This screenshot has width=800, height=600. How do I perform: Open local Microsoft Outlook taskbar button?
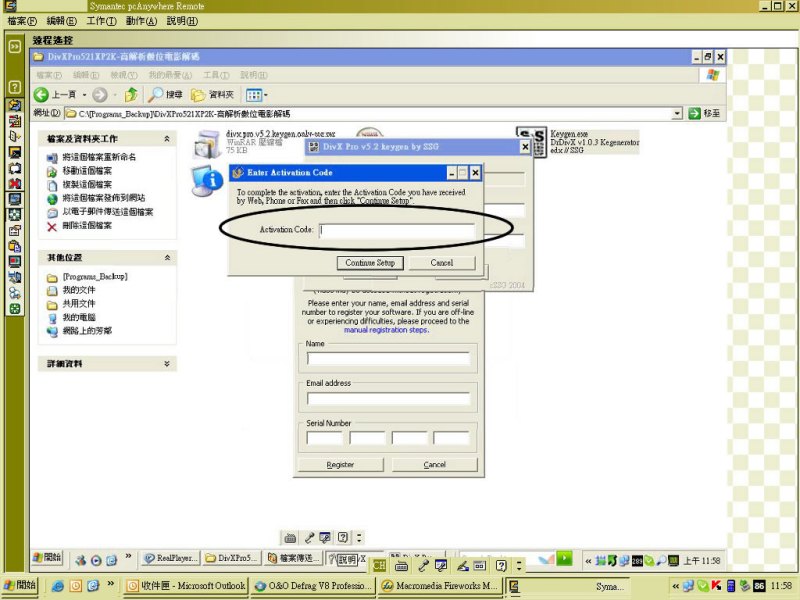(x=186, y=586)
